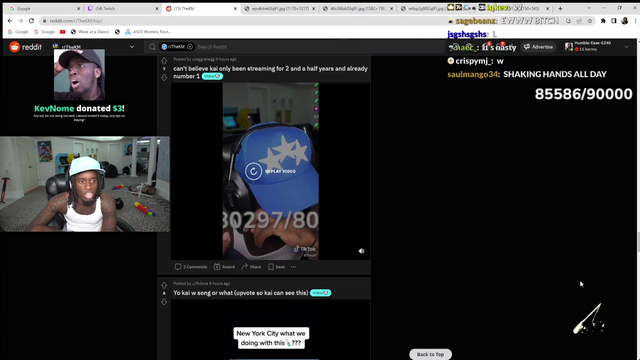Switch to the 1582-wide jpg image tab
The height and width of the screenshot is (360, 640).
[358, 9]
